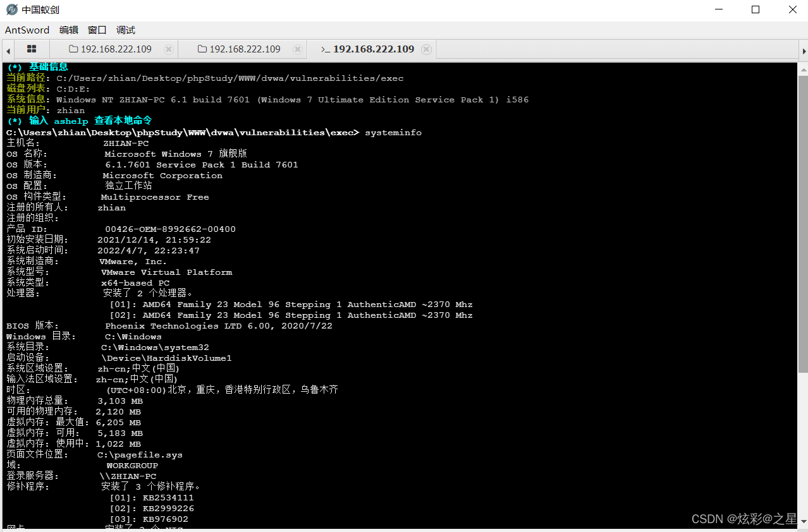808x532 pixels.
Task: Click hotfix entry KB2534111
Action: (152, 498)
